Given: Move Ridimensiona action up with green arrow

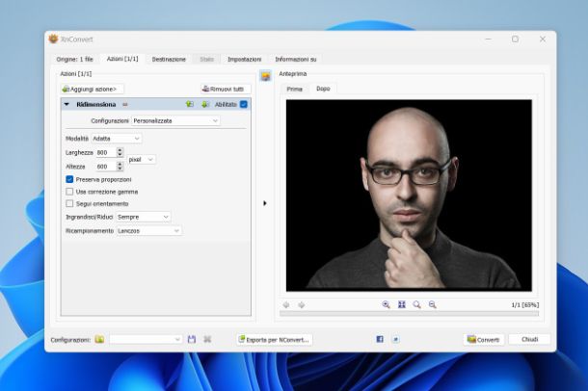Looking at the screenshot, I should pyautogui.click(x=190, y=104).
